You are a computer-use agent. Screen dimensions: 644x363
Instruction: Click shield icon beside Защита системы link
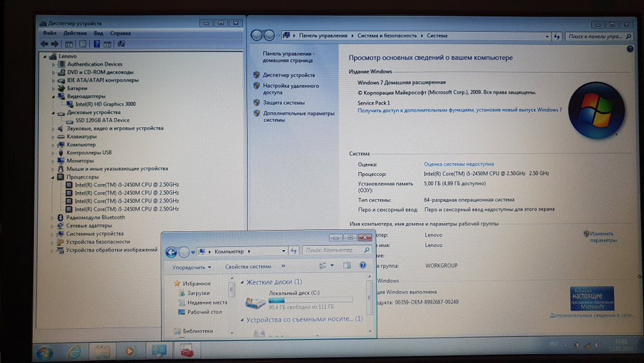[x=256, y=103]
